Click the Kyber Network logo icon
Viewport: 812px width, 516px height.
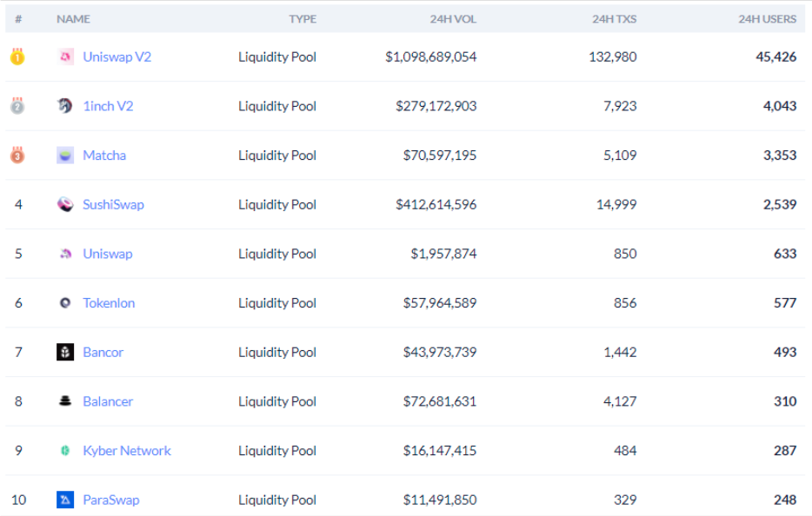[x=65, y=450]
